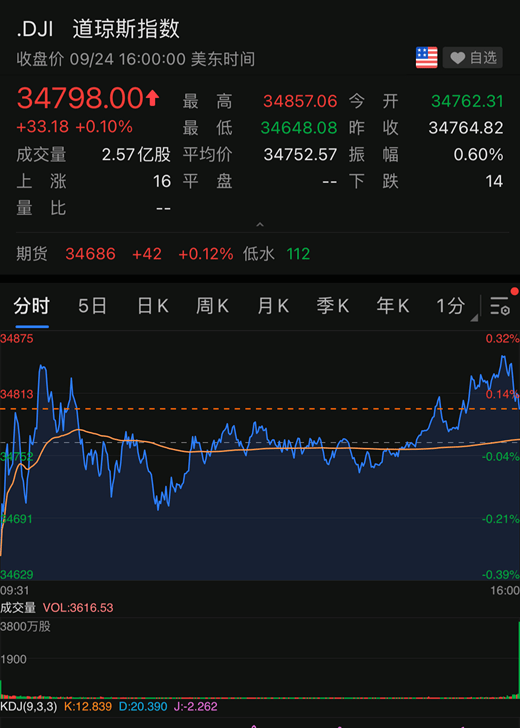
Task: Tap the 振幅 value 0.60%
Action: [x=478, y=155]
